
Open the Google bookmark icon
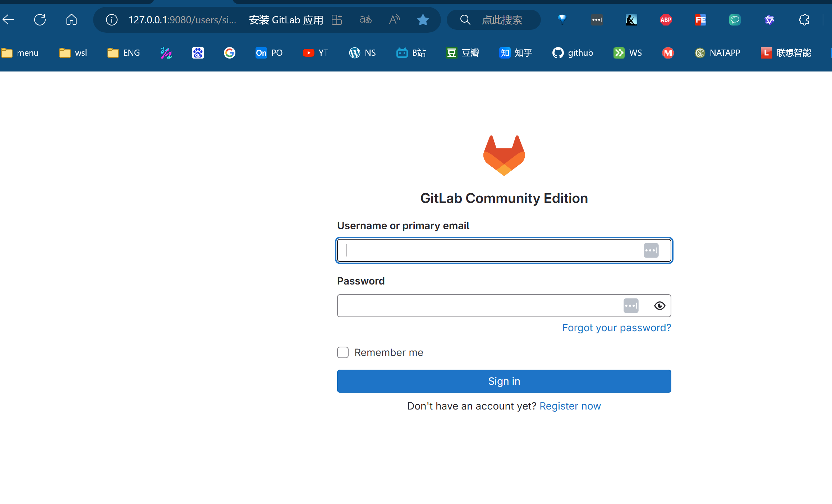coord(229,53)
